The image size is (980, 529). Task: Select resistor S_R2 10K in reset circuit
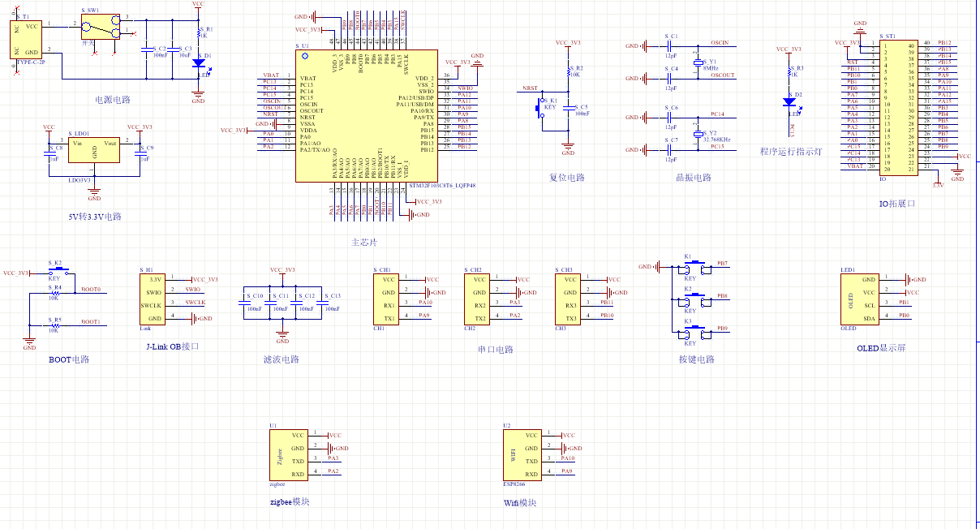568,73
